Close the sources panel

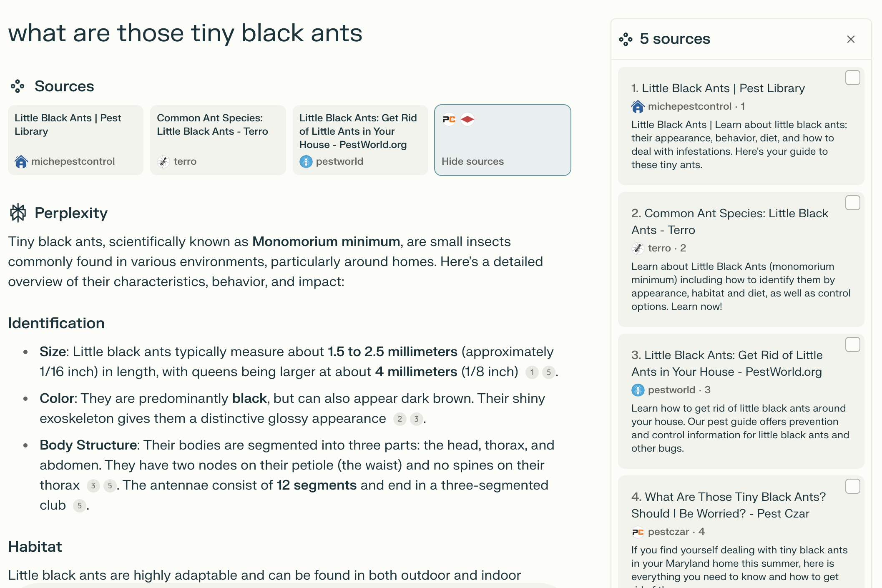click(851, 39)
